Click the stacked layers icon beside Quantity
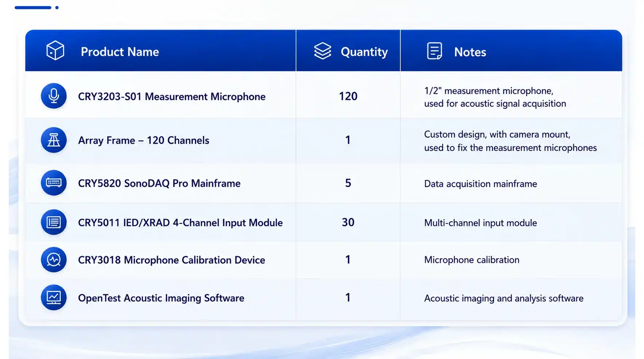644x359 pixels. tap(323, 51)
